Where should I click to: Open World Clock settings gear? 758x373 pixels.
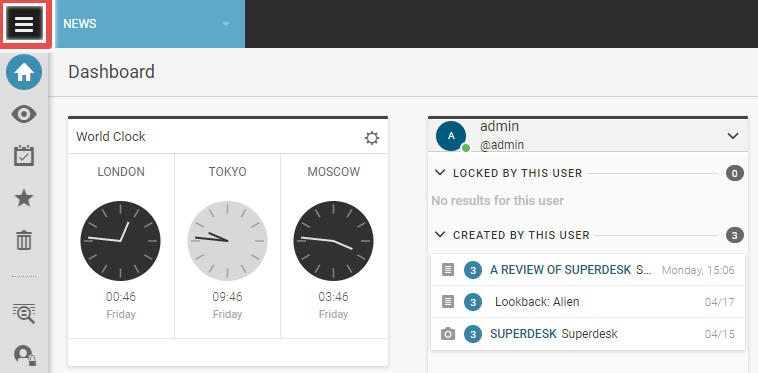(372, 138)
